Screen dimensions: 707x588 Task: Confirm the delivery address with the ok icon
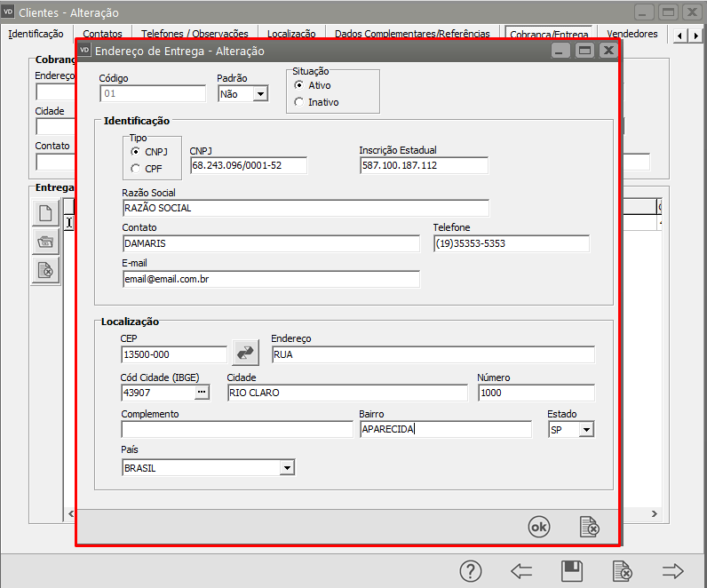(x=538, y=527)
